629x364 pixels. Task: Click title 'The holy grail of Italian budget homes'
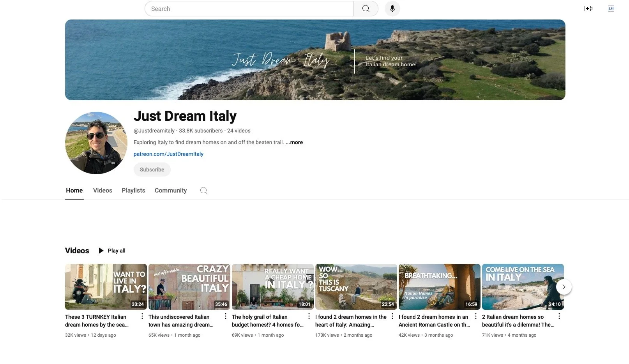point(268,321)
